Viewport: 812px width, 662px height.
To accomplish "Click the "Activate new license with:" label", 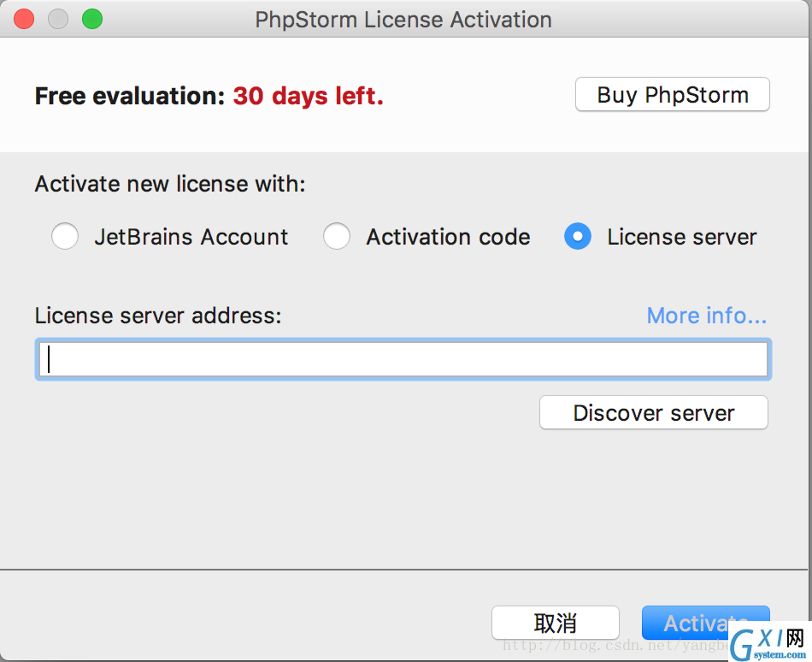I will point(170,184).
